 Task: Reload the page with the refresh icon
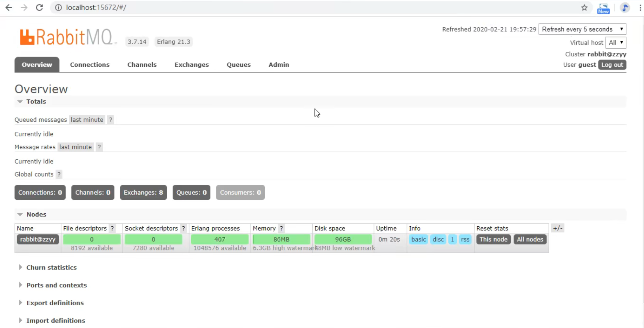coord(39,7)
